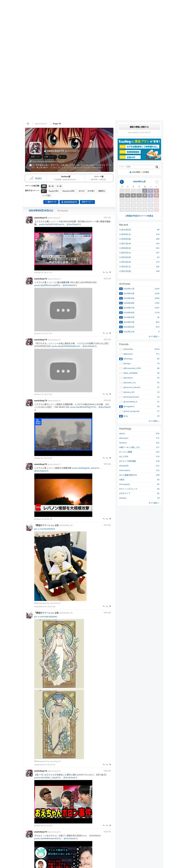The height and width of the screenshot is (868, 186).
Task: Open the 2024年09月 archive list icon
Action: pos(121,298)
